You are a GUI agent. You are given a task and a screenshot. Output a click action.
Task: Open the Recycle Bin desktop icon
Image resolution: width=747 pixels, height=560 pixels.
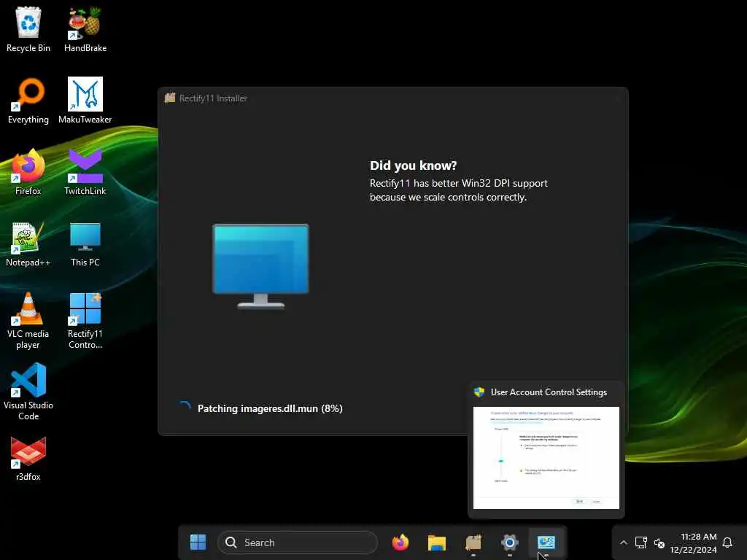(28, 29)
